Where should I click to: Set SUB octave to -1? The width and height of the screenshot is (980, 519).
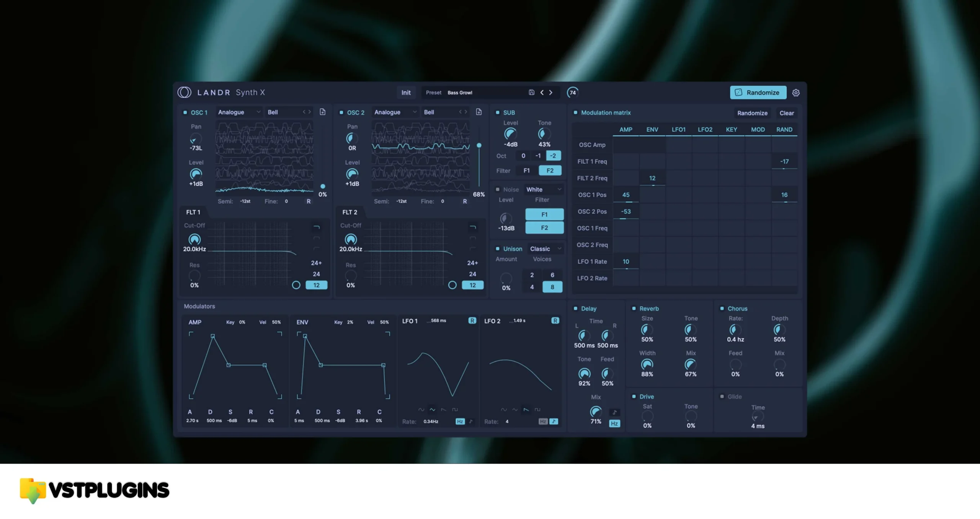pyautogui.click(x=538, y=156)
